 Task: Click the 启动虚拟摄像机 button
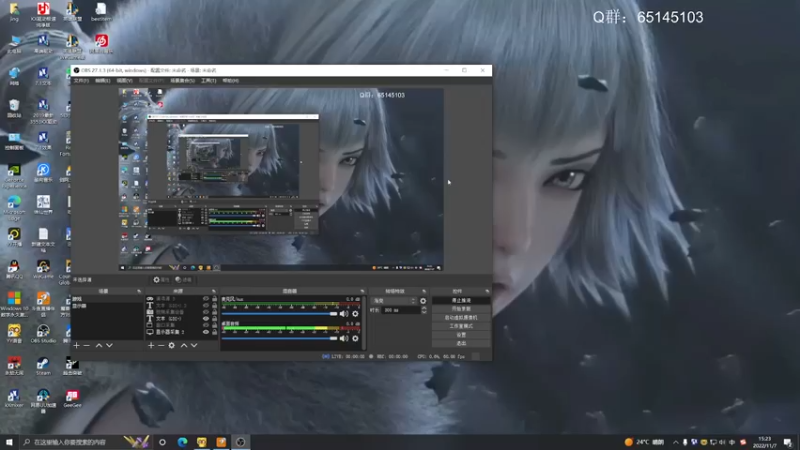(x=461, y=317)
